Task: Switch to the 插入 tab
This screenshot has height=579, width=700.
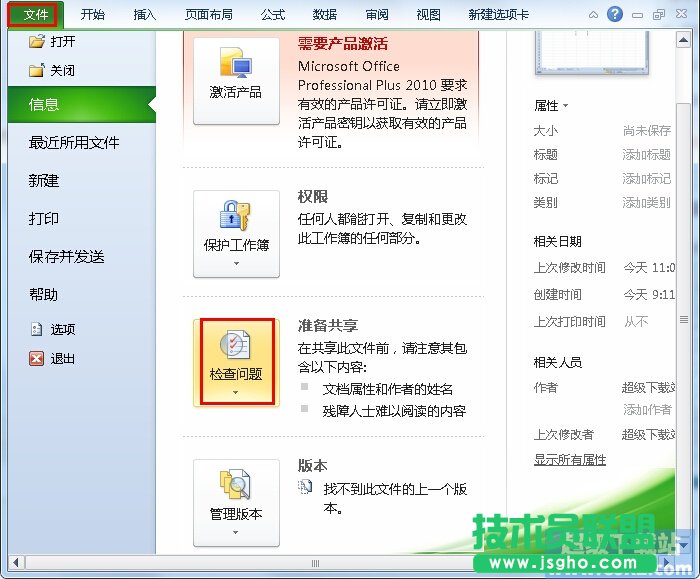Action: tap(144, 15)
